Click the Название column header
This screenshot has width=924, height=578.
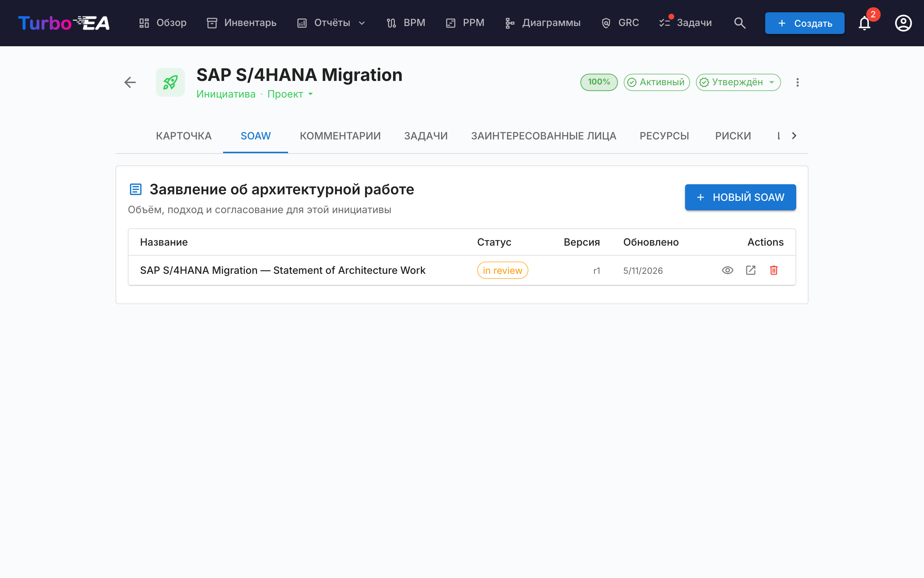(164, 242)
